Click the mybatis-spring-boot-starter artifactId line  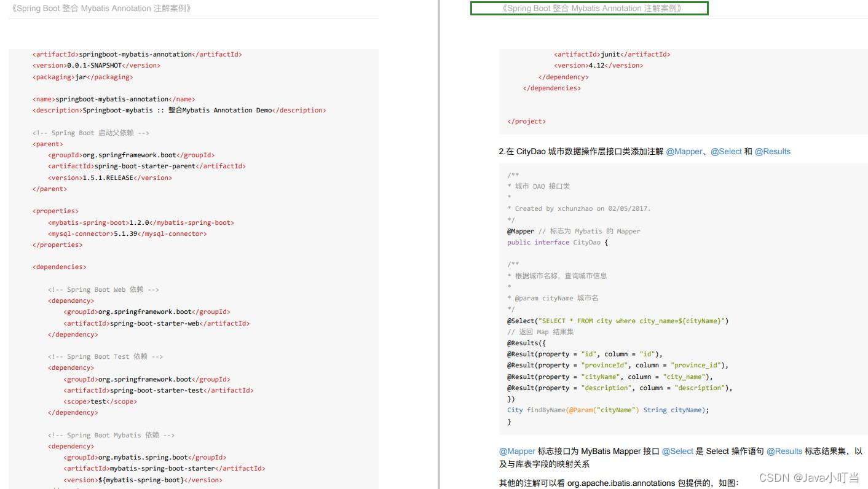click(x=164, y=468)
